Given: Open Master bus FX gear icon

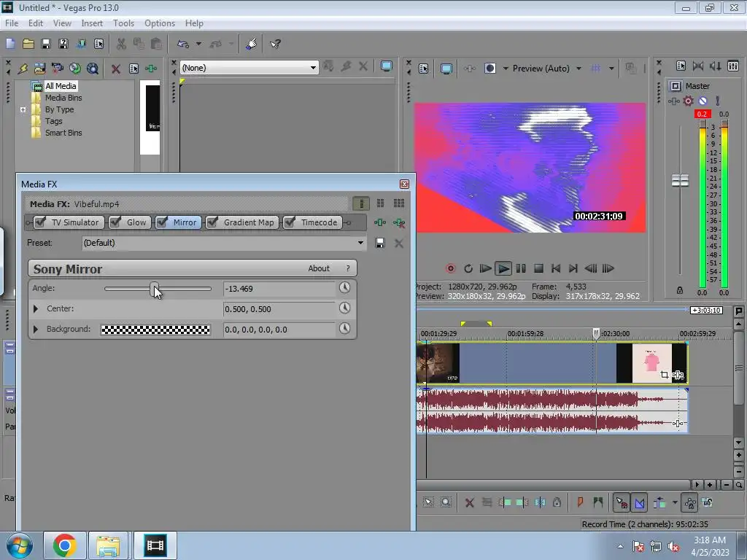Looking at the screenshot, I should [x=688, y=101].
